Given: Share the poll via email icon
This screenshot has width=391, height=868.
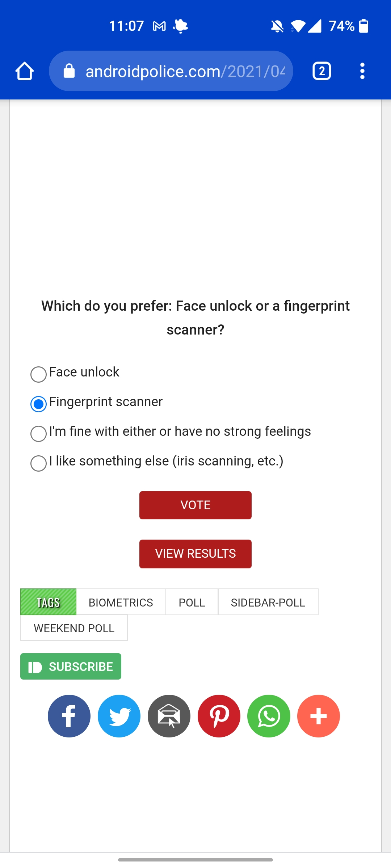Looking at the screenshot, I should [169, 716].
